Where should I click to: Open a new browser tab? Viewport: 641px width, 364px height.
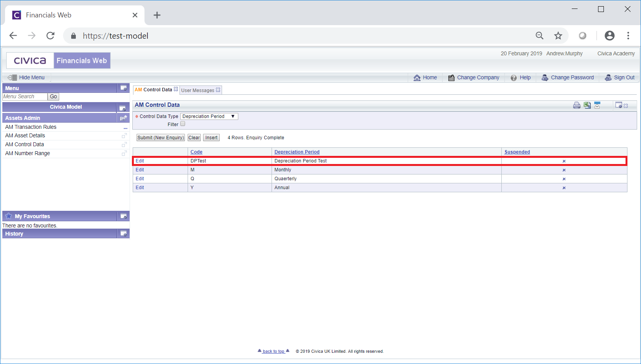pyautogui.click(x=157, y=15)
